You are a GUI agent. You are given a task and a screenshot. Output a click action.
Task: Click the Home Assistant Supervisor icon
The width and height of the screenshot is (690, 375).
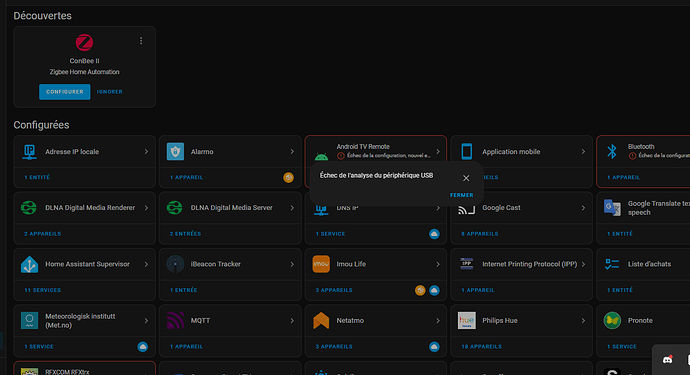[29, 264]
